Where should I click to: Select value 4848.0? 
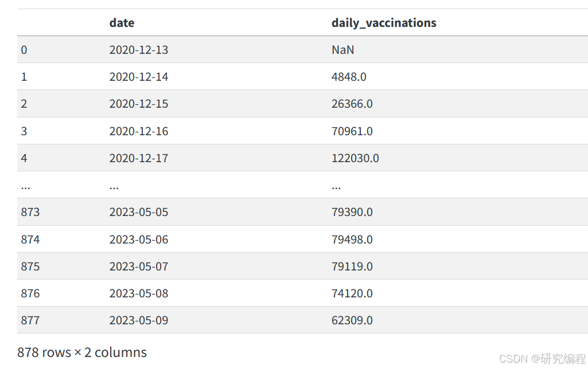(349, 77)
